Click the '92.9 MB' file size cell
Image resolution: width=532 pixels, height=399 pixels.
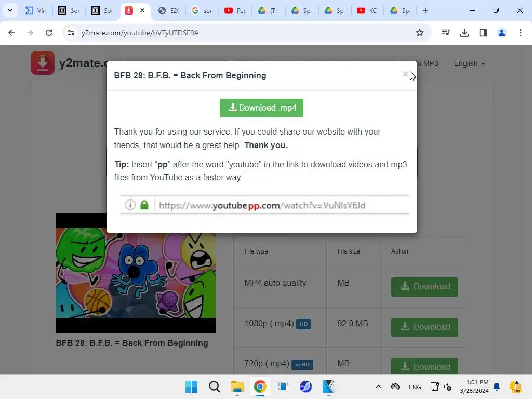click(x=353, y=323)
